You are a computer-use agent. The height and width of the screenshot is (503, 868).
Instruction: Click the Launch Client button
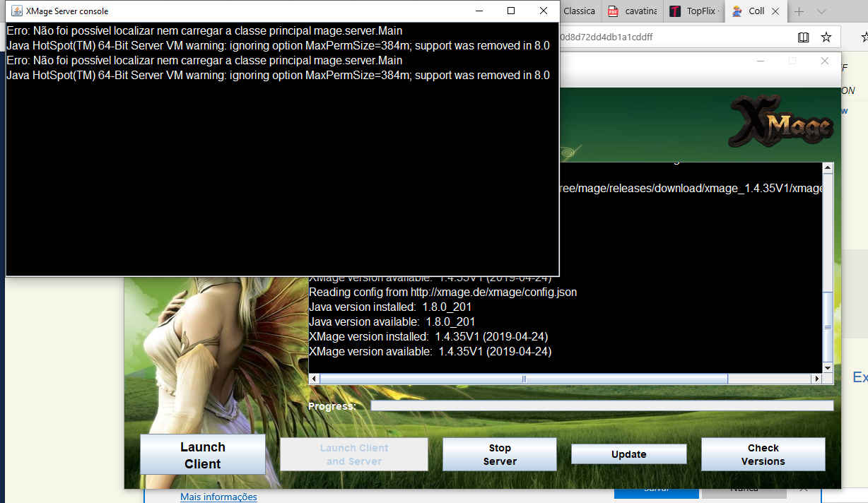tap(203, 455)
